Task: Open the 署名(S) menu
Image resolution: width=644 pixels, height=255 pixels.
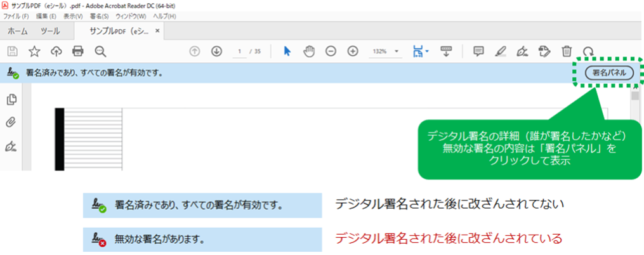Action: [99, 15]
